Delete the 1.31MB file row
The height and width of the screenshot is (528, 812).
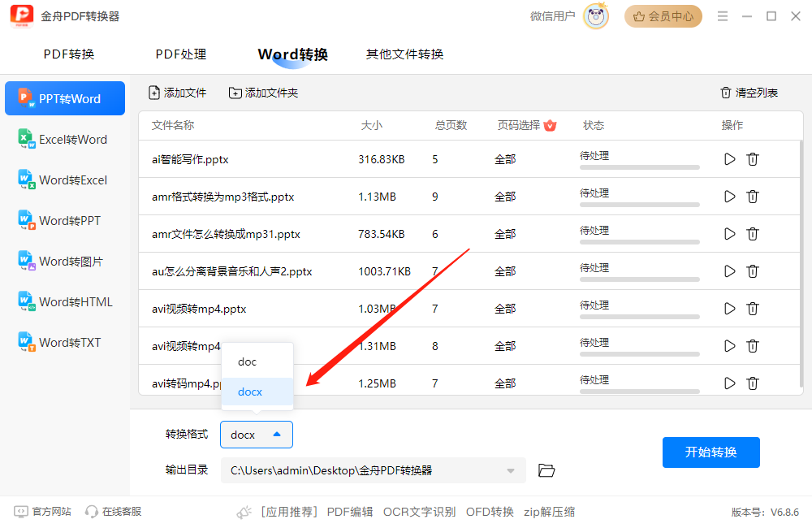click(x=753, y=345)
